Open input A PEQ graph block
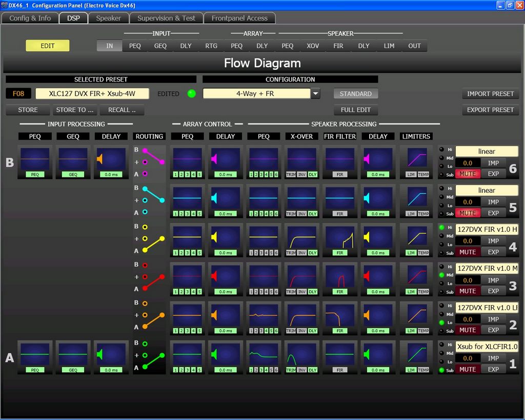 pyautogui.click(x=35, y=357)
